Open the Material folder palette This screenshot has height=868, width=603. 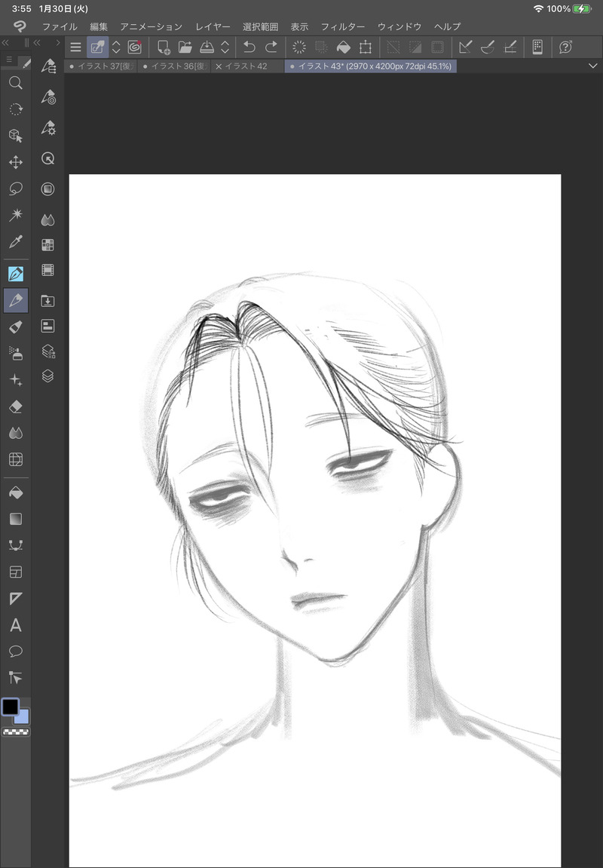[48, 301]
